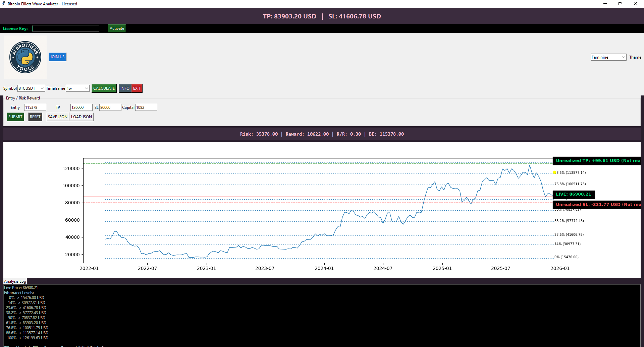Open the Timeframe dropdown showing 1w
Image resolution: width=644 pixels, height=347 pixels.
point(77,88)
